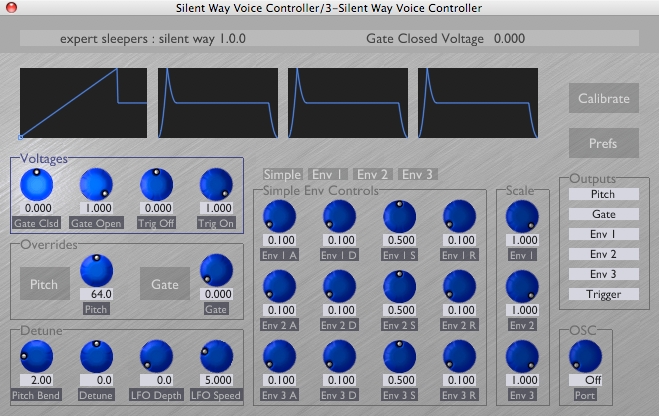Viewport: 659px width, 416px height.
Task: Click the Gate Closed Voltage status readout
Action: point(445,39)
